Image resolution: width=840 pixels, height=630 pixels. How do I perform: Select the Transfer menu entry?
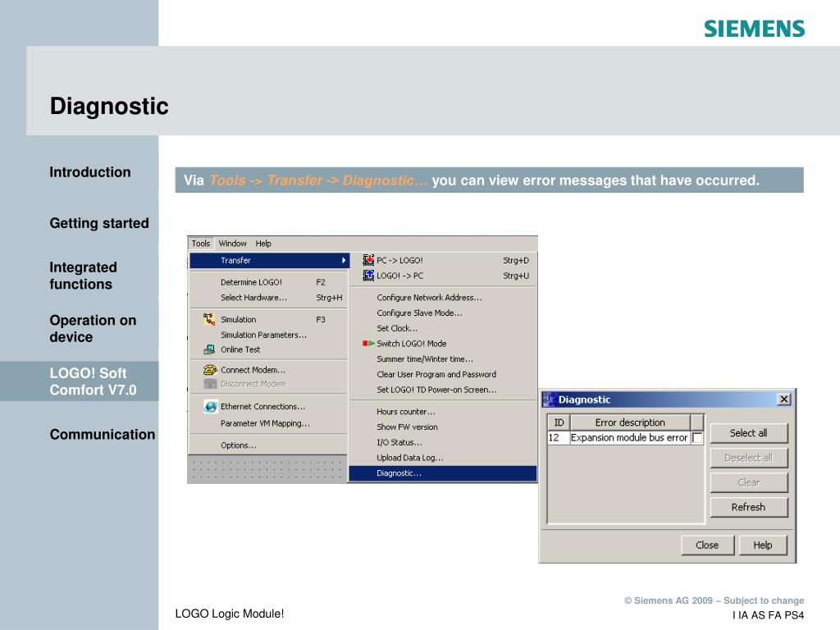point(269,260)
